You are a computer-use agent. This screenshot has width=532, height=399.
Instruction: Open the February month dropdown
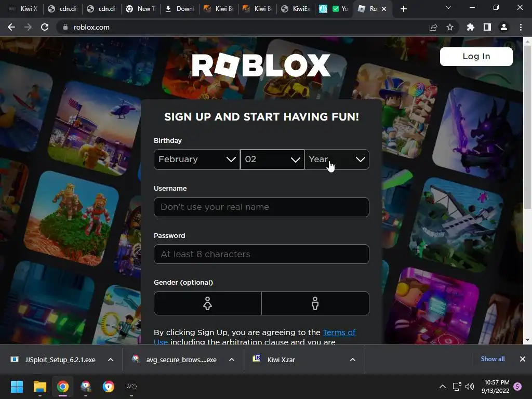pos(197,159)
